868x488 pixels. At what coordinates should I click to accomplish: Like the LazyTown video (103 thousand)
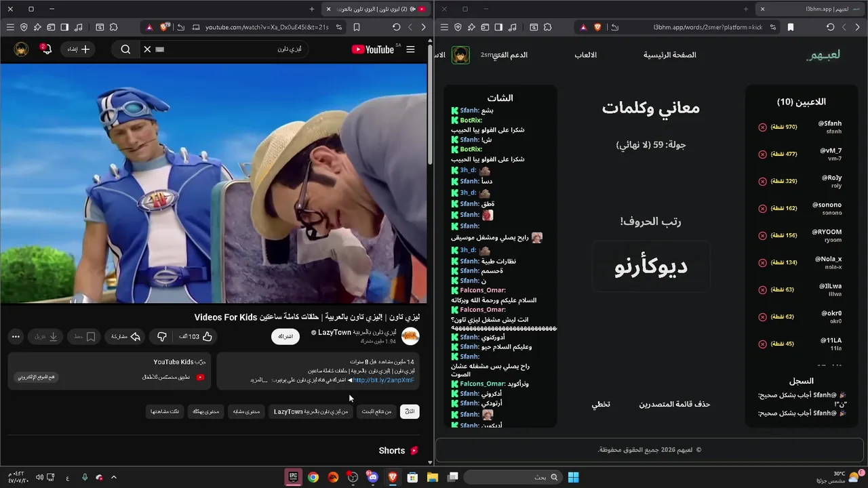(x=195, y=336)
